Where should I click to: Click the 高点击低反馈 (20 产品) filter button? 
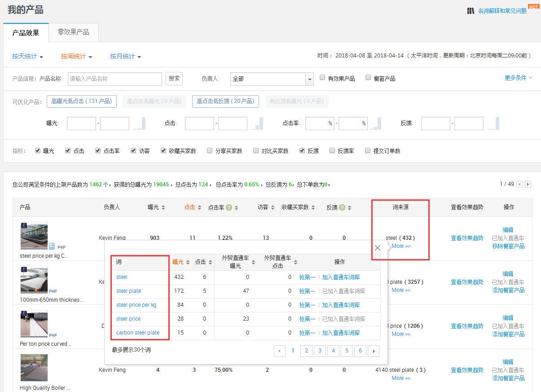tap(225, 101)
